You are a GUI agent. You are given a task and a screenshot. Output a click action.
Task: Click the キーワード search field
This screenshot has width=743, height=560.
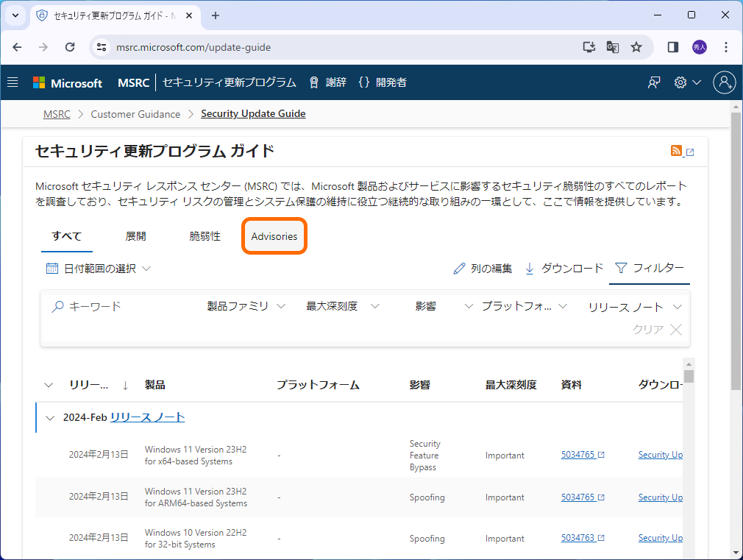(x=110, y=305)
